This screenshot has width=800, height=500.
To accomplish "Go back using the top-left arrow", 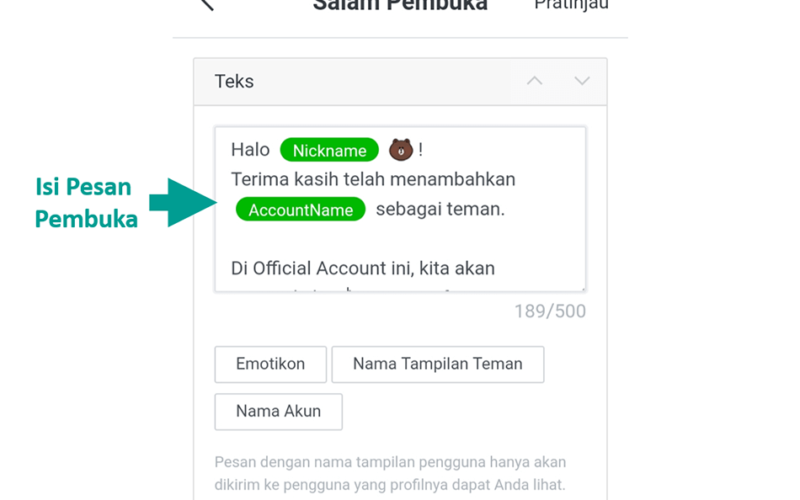I will (x=207, y=5).
